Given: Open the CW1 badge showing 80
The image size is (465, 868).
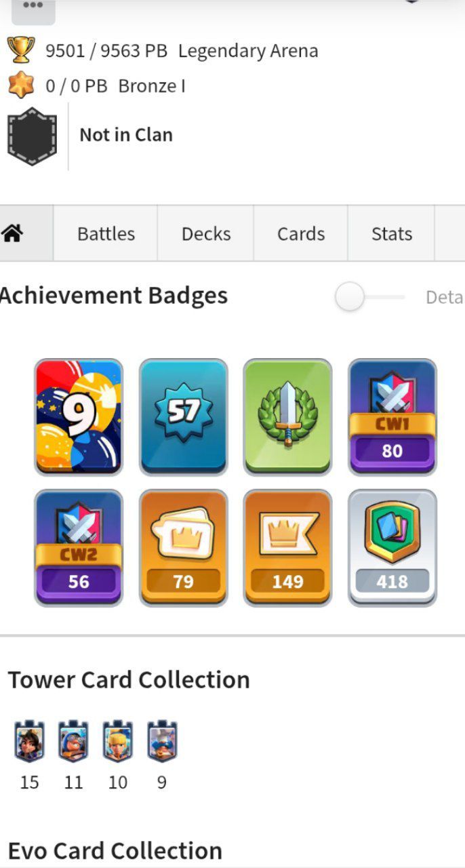Looking at the screenshot, I should click(x=392, y=416).
